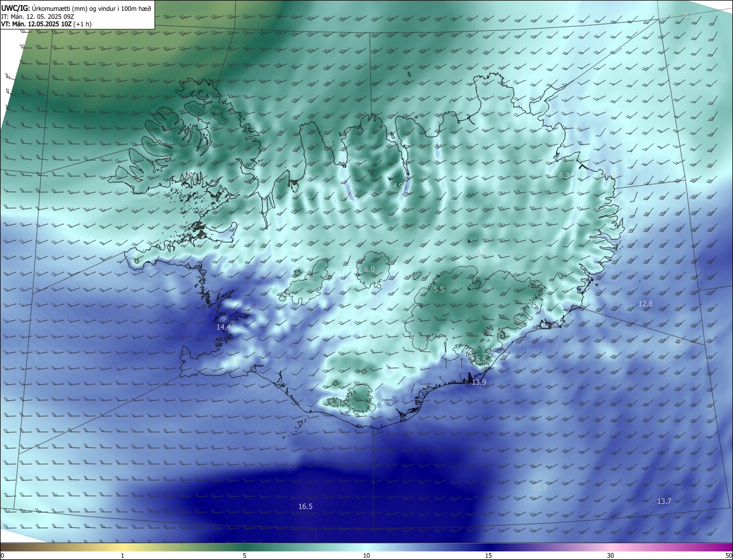This screenshot has height=560, width=733.
Task: Click the colorbar tick label 10
Action: tap(366, 556)
